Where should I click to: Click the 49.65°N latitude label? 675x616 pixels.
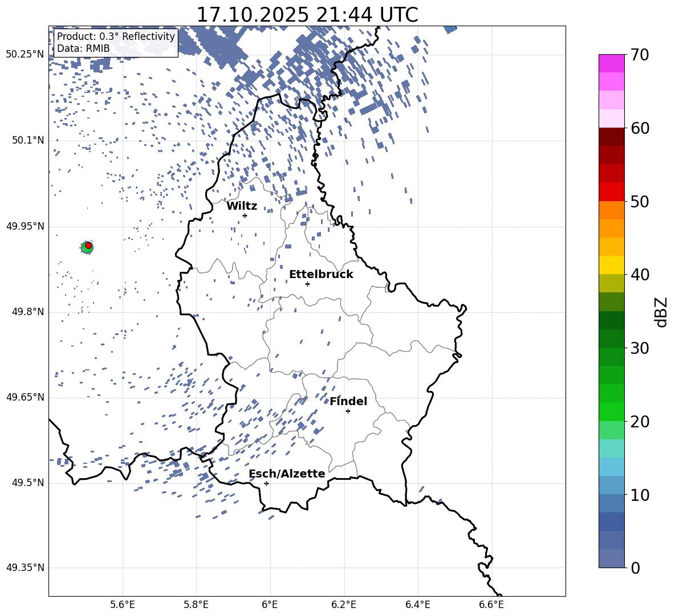(25, 397)
